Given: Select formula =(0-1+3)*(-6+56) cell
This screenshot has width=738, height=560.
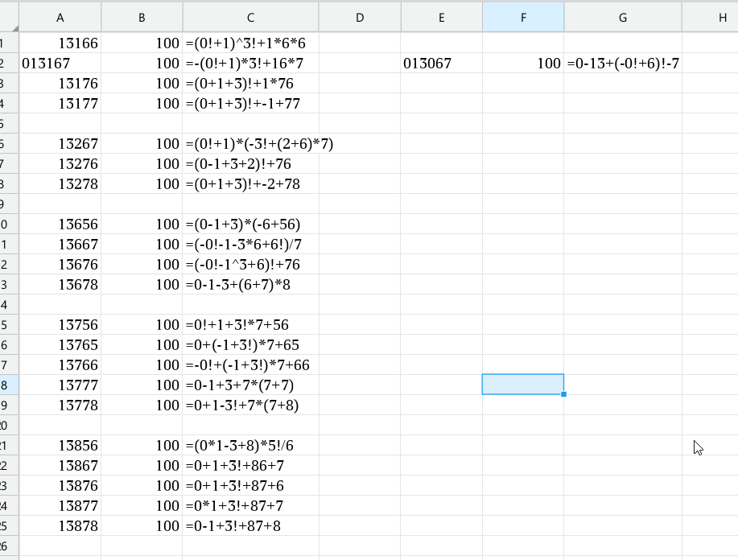Looking at the screenshot, I should 250,224.
